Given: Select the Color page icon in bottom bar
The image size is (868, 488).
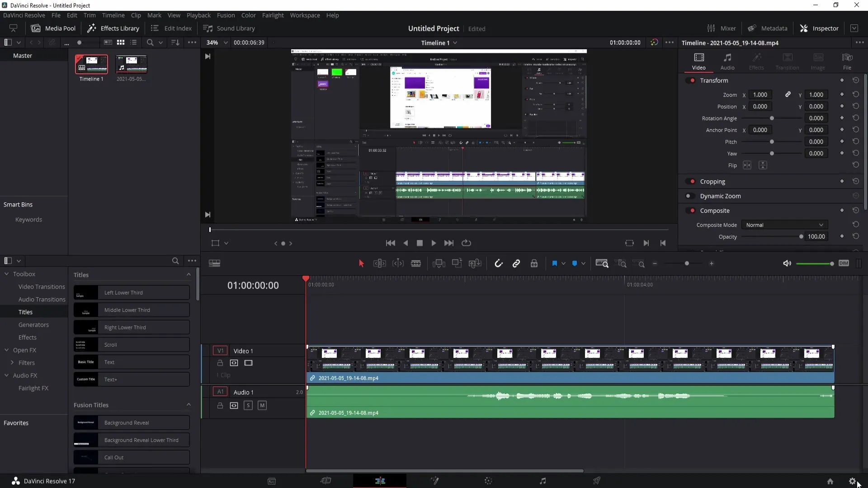Looking at the screenshot, I should click(488, 481).
